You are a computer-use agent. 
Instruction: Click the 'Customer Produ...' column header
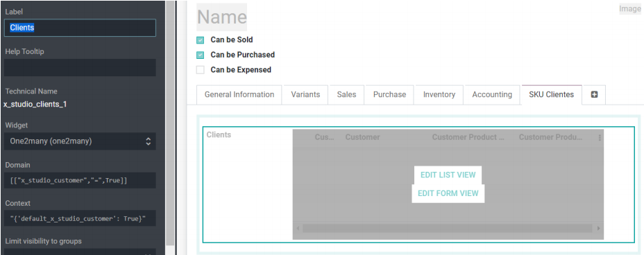pyautogui.click(x=550, y=137)
